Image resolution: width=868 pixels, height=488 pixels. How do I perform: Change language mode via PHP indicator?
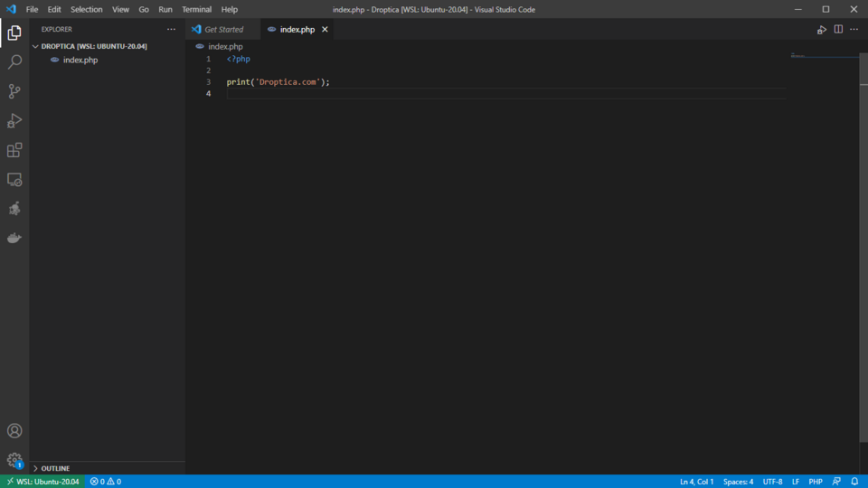click(x=816, y=482)
